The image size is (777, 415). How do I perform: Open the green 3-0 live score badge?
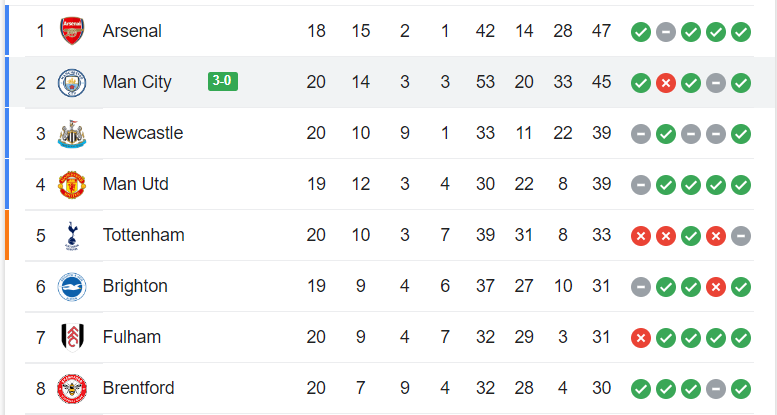pos(223,82)
